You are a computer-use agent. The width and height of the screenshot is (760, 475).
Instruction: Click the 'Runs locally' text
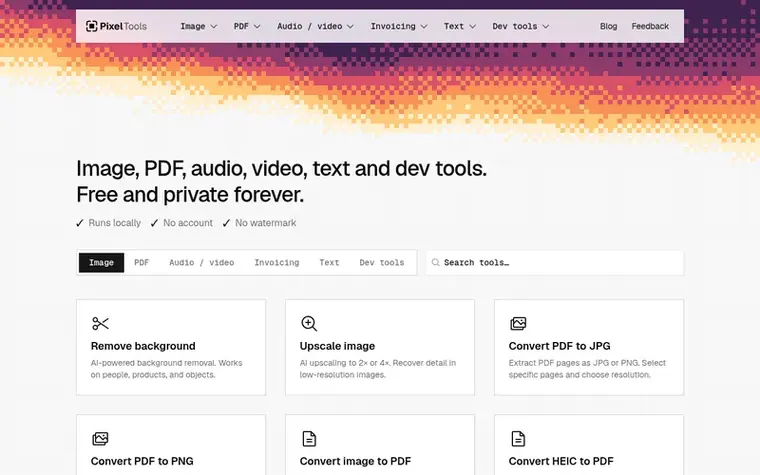tap(114, 223)
